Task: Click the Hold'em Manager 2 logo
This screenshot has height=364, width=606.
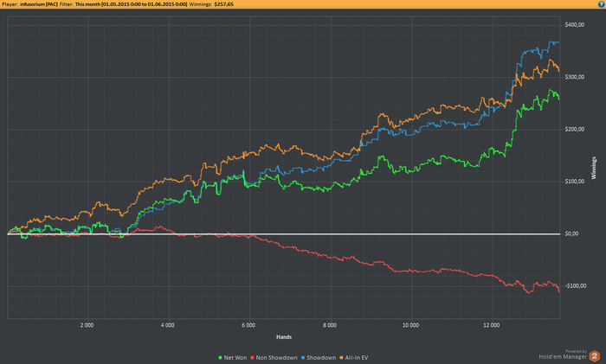Action: 595,356
